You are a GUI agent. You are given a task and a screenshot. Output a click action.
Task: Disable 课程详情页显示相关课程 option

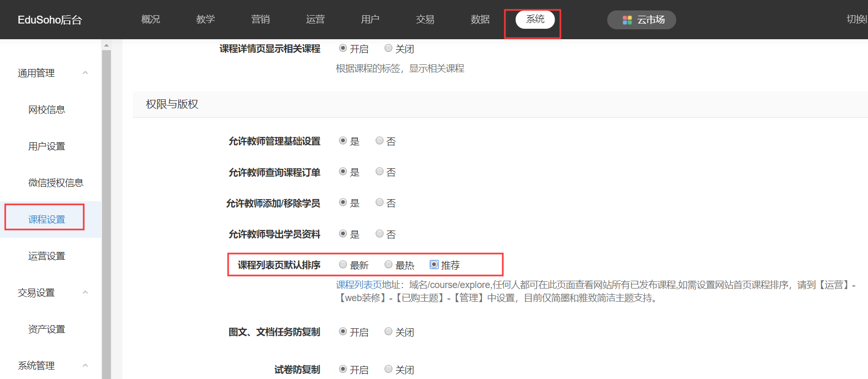click(389, 48)
